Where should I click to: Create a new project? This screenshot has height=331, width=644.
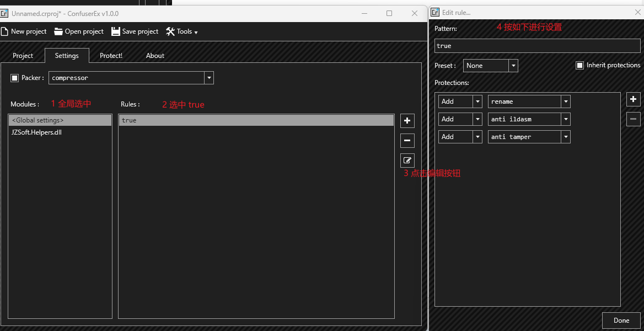click(x=24, y=31)
